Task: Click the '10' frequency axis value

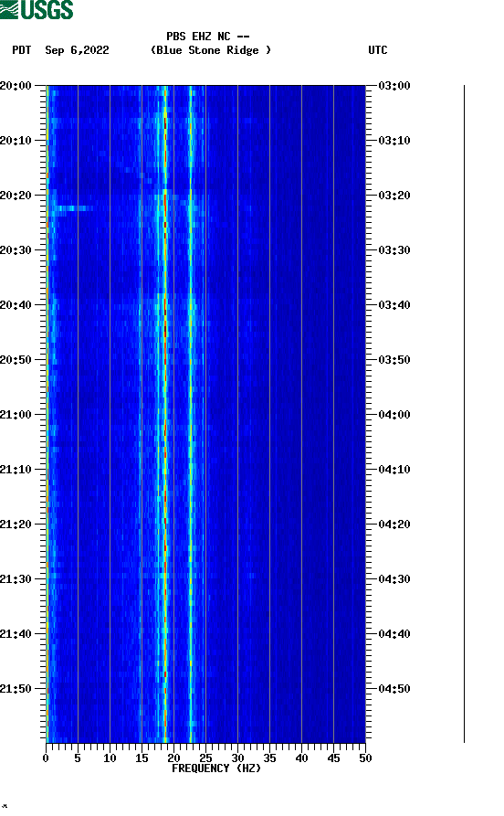Action: [x=110, y=758]
